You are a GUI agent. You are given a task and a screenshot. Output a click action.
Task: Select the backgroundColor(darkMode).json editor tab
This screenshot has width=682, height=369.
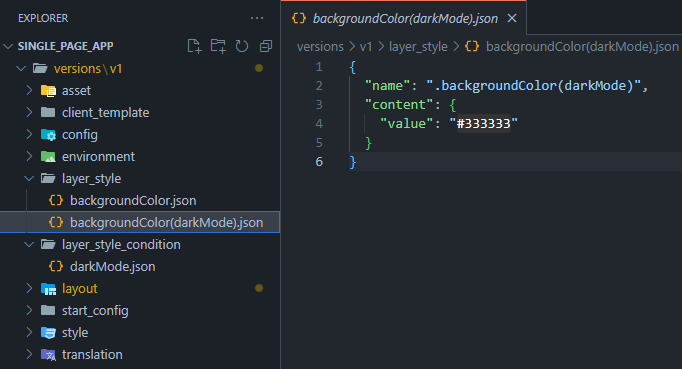click(404, 18)
